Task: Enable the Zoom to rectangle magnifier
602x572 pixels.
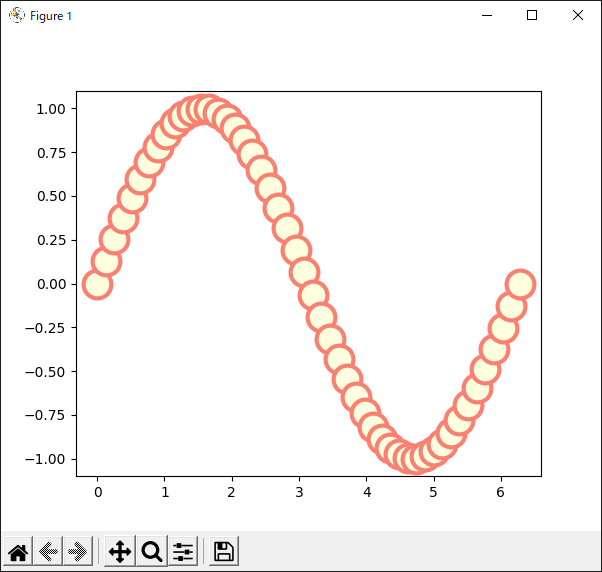Action: 151,551
